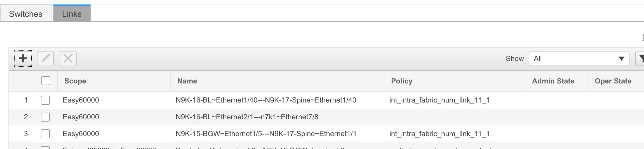Click the Show dropdown arrow
Viewport: 644px width, 149px height.
pyautogui.click(x=622, y=59)
